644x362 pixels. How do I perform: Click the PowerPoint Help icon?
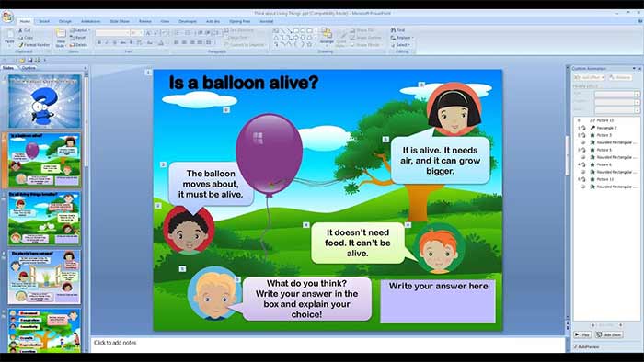coord(640,21)
